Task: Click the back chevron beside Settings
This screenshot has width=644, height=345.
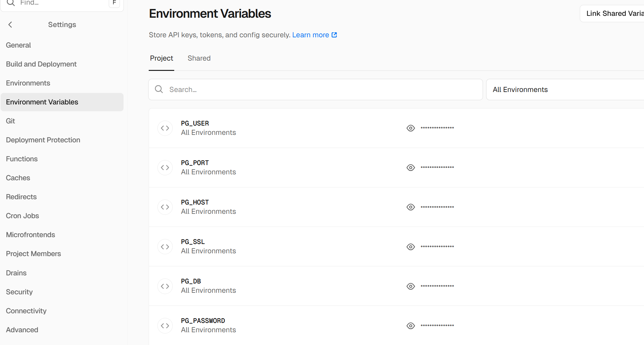Action: click(x=10, y=25)
